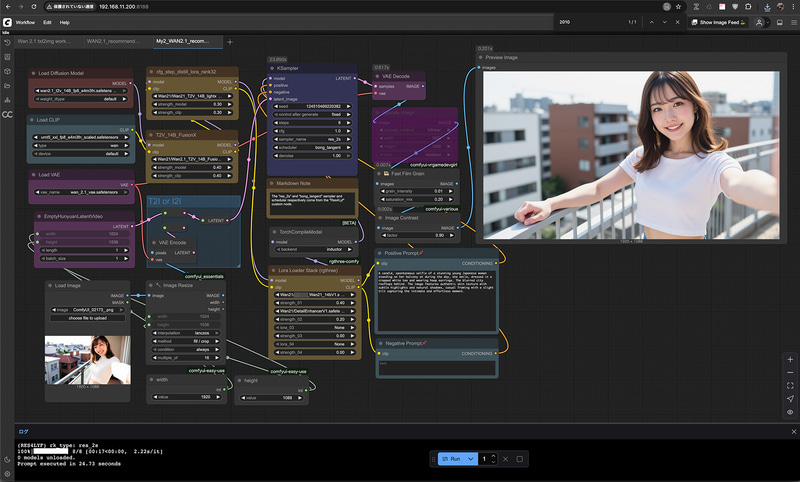Open the node library sidebar icon
The width and height of the screenshot is (800, 482).
click(7, 57)
